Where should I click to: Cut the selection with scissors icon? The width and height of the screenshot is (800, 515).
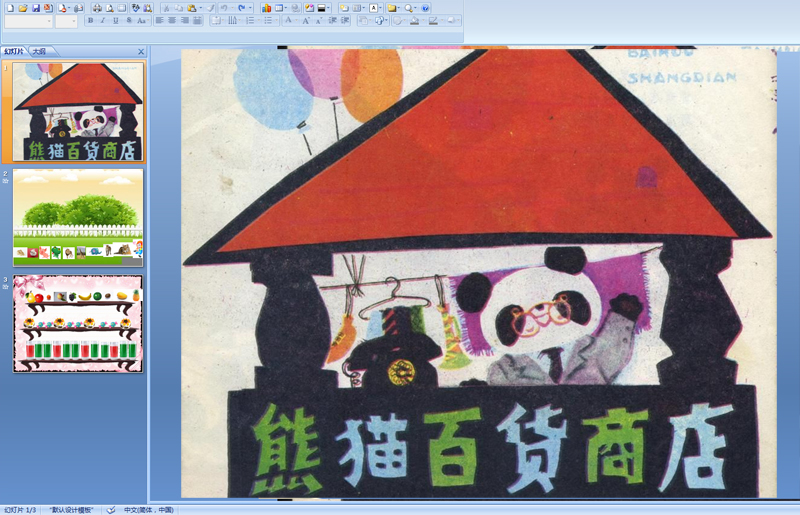pos(166,8)
